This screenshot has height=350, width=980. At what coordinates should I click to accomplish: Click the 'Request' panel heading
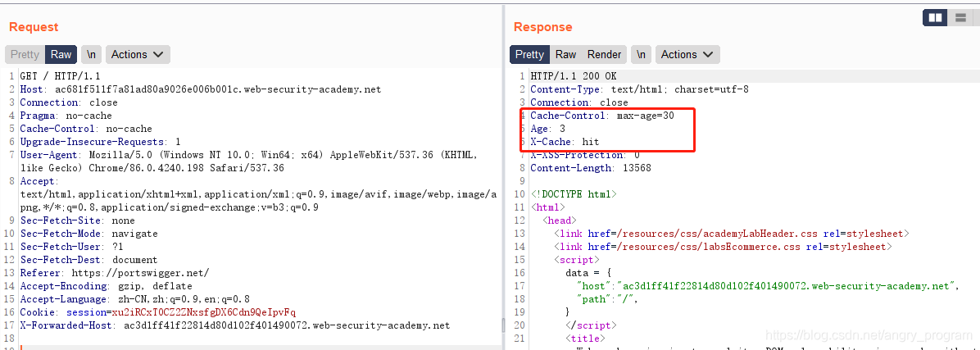pos(34,27)
